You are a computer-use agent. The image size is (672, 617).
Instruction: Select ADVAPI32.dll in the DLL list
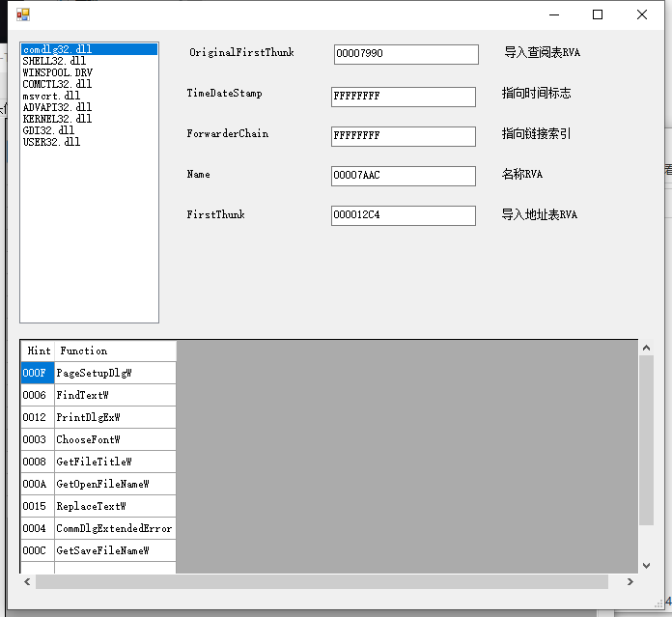pos(89,107)
